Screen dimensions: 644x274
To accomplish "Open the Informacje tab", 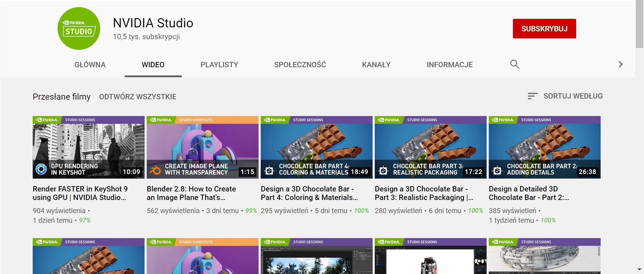I will tap(449, 65).
